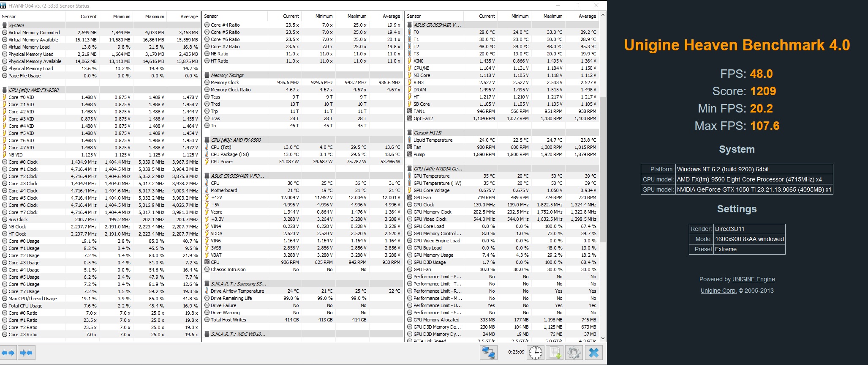Click the sensor list scrollbar up arrow

(603, 15)
